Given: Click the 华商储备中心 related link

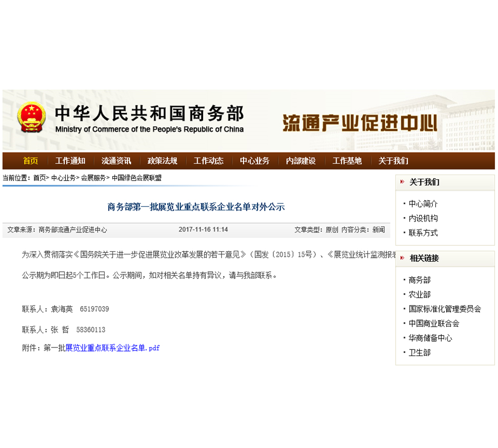Looking at the screenshot, I should click(430, 337).
